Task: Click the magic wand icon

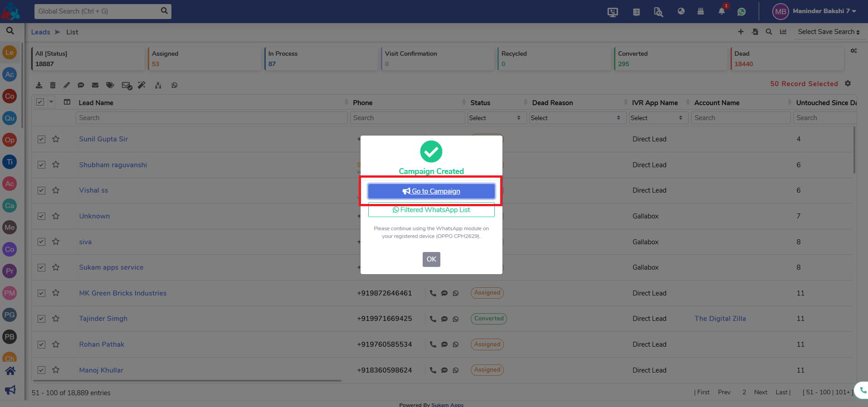Action: [x=142, y=85]
